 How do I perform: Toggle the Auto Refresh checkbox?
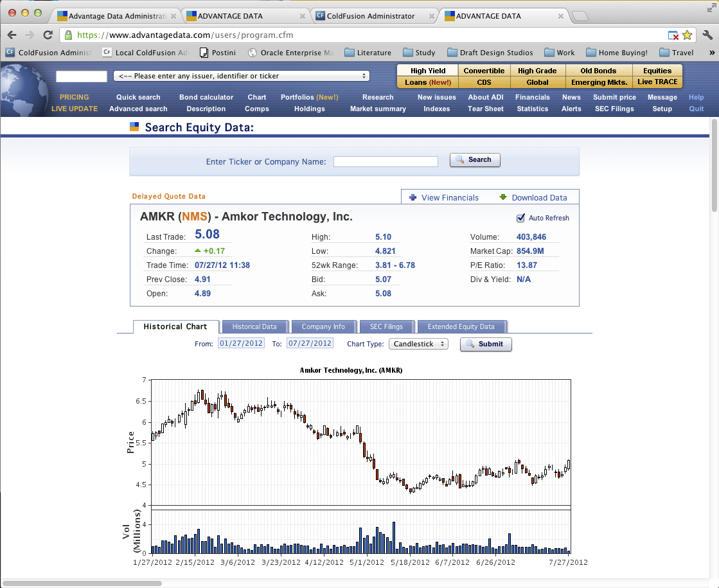point(520,218)
